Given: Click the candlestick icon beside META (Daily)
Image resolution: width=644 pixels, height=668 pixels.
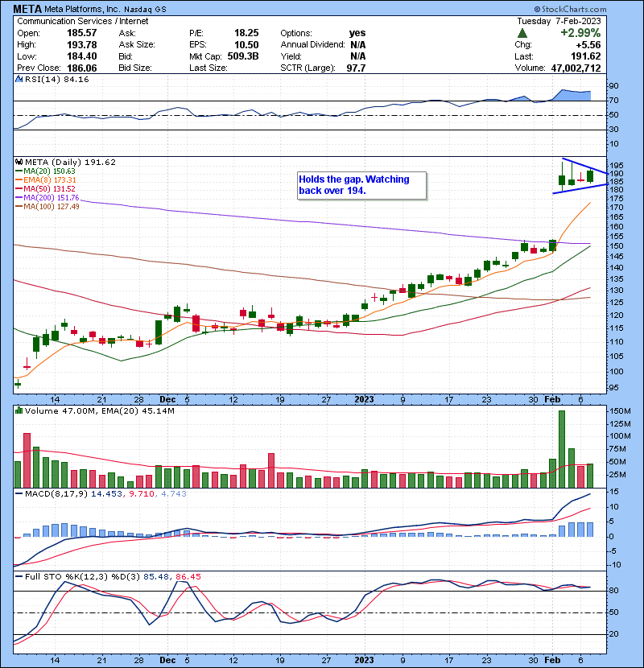Looking at the screenshot, I should tap(19, 162).
